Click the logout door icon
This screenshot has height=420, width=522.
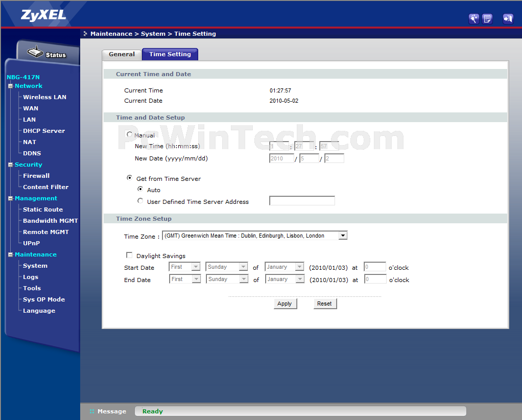pyautogui.click(x=507, y=19)
